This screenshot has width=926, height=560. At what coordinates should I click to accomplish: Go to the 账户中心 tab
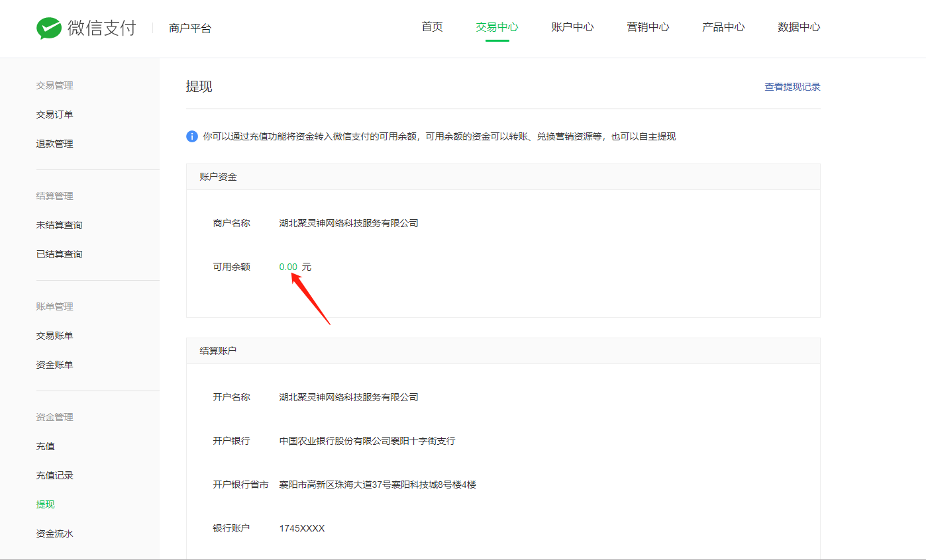tap(572, 27)
